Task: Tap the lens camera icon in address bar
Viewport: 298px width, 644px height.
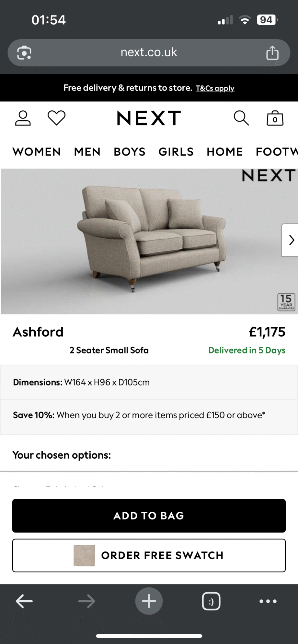Action: coord(24,53)
